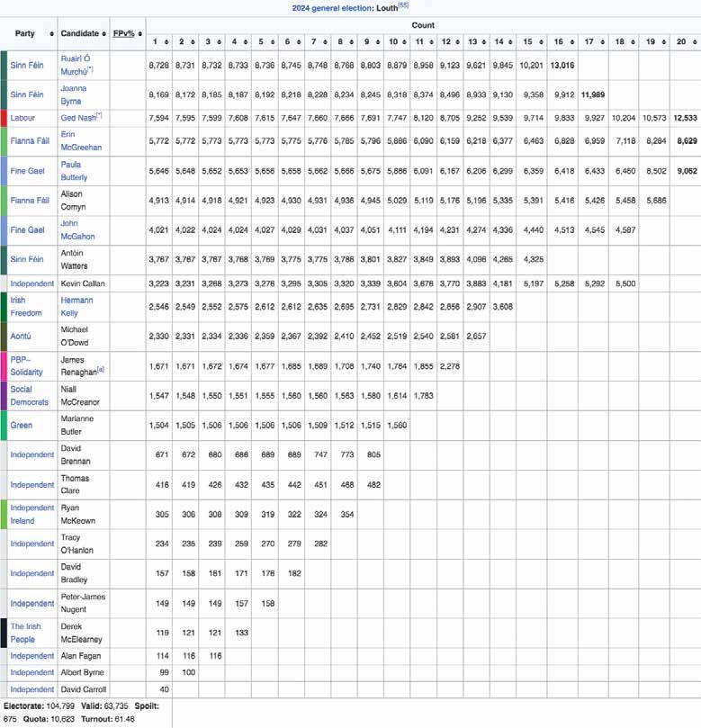Open Erin McGreehan candidate page
This screenshot has width=701, height=728.
81,140
